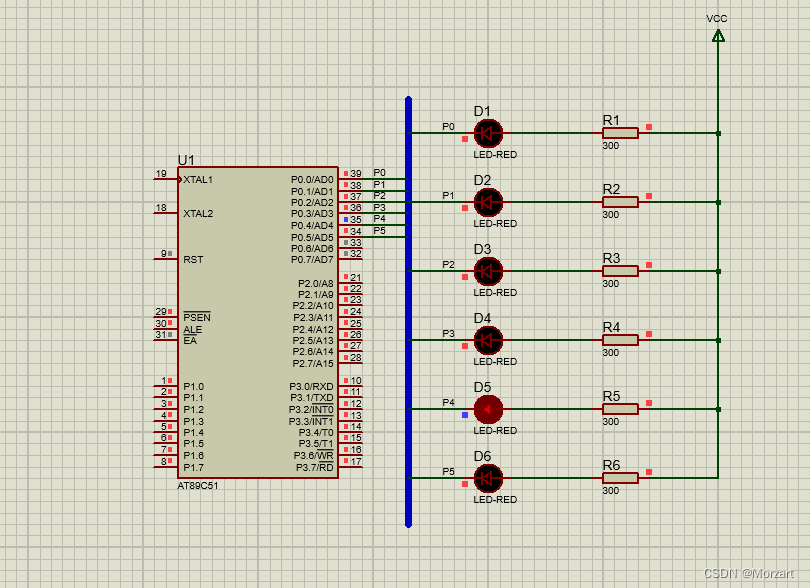Click pin number 9 at RST
The image size is (810, 588).
point(164,253)
